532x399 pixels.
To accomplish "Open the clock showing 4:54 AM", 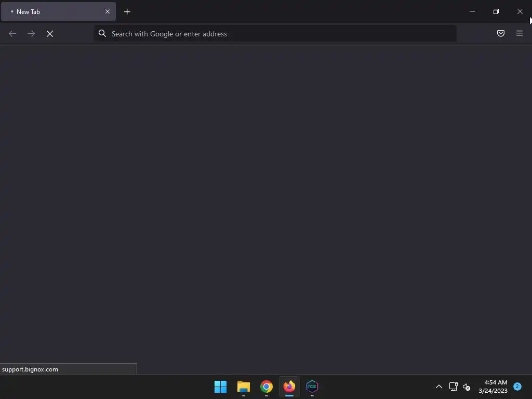I will tap(493, 387).
